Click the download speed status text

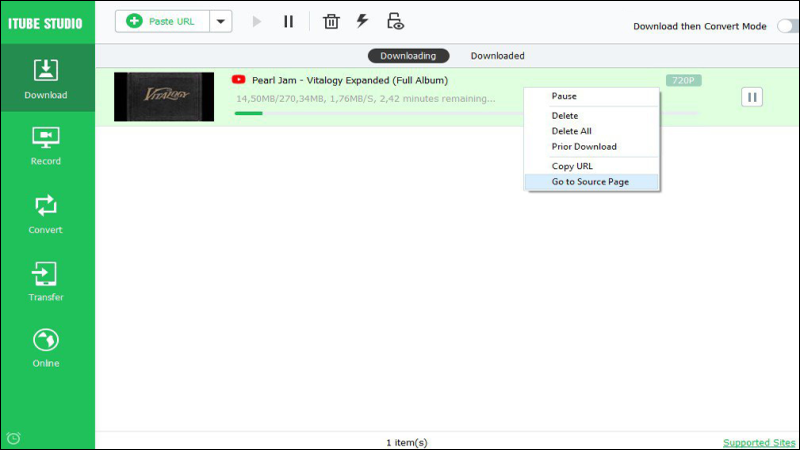[365, 98]
